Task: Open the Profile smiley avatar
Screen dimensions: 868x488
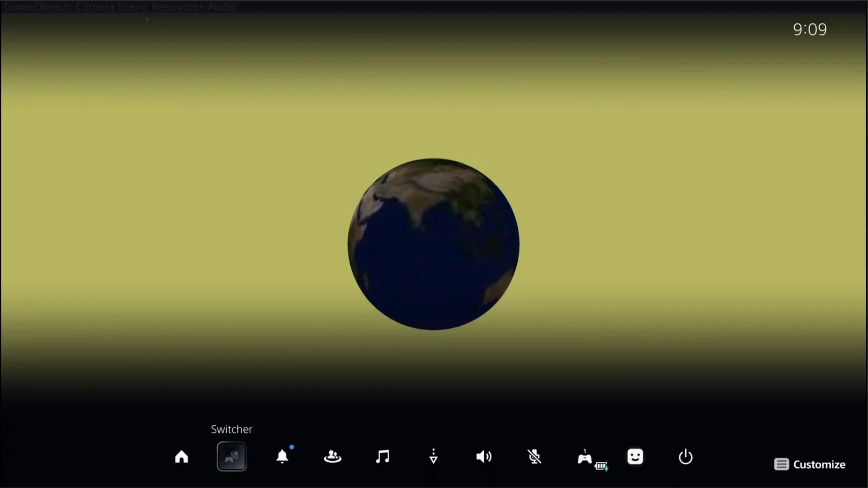Action: (x=635, y=457)
